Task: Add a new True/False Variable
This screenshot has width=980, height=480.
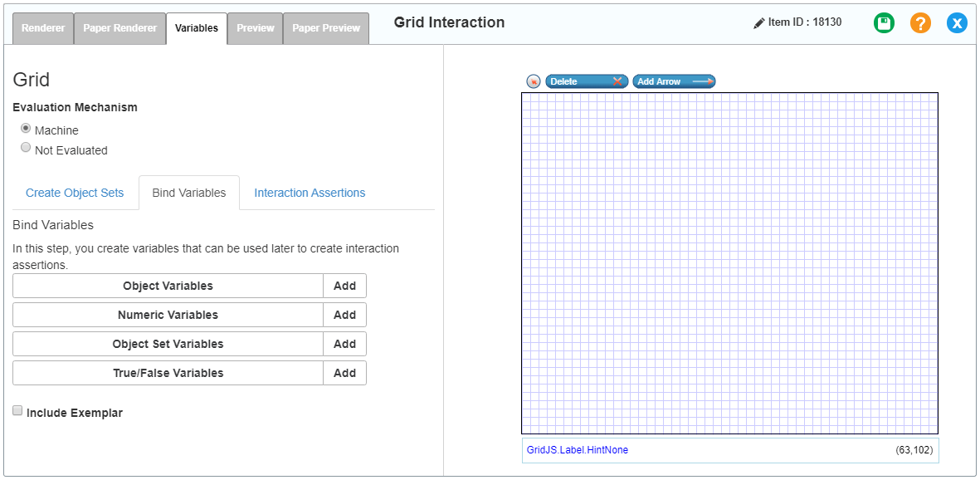Action: 345,373
